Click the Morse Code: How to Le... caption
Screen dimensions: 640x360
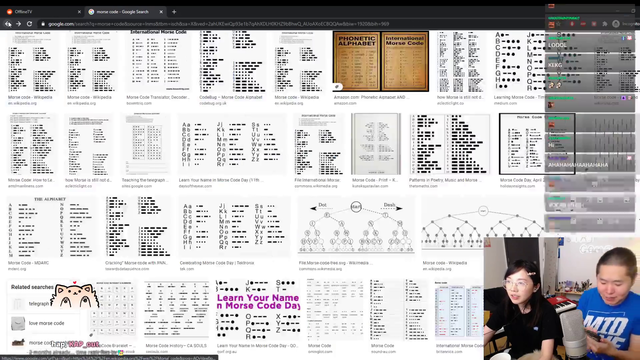coord(30,180)
